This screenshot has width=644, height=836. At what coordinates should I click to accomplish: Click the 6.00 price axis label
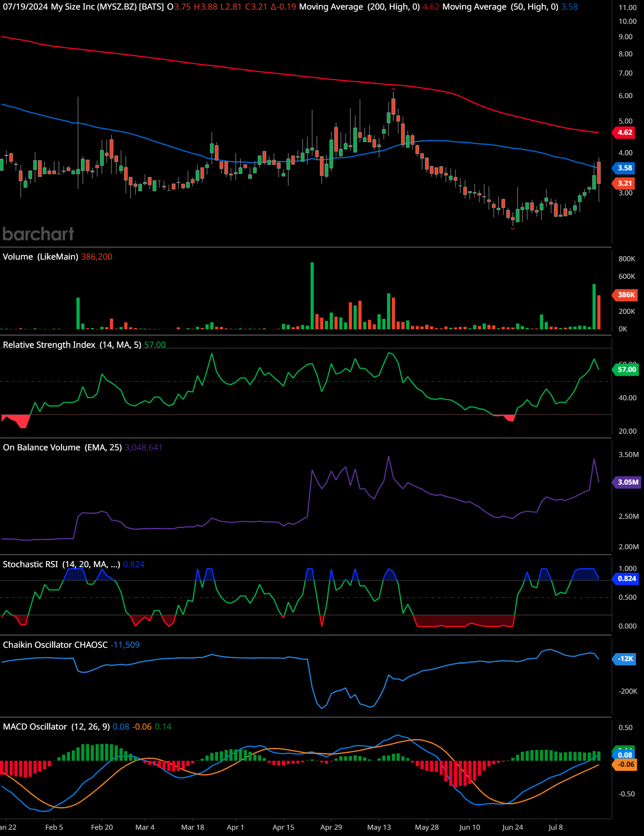pyautogui.click(x=625, y=96)
